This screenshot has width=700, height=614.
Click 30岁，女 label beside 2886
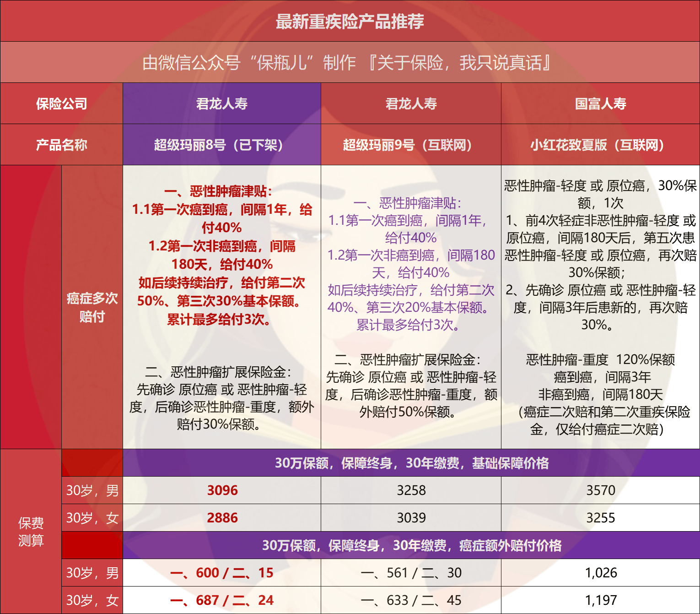[x=92, y=518]
